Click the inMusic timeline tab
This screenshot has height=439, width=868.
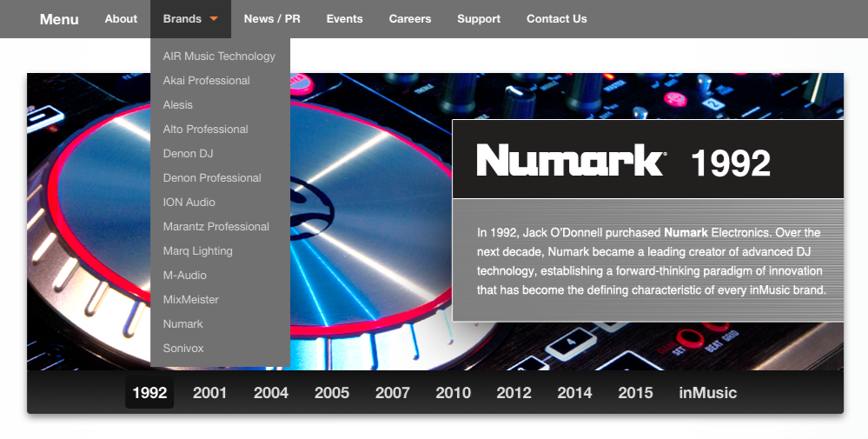[707, 393]
